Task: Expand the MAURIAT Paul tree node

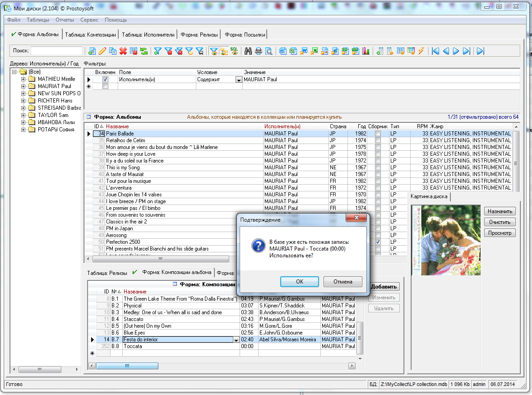Action: [x=23, y=86]
